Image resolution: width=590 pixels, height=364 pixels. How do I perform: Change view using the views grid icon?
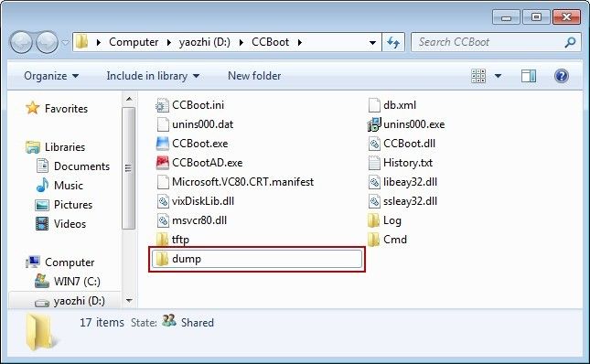tap(478, 76)
